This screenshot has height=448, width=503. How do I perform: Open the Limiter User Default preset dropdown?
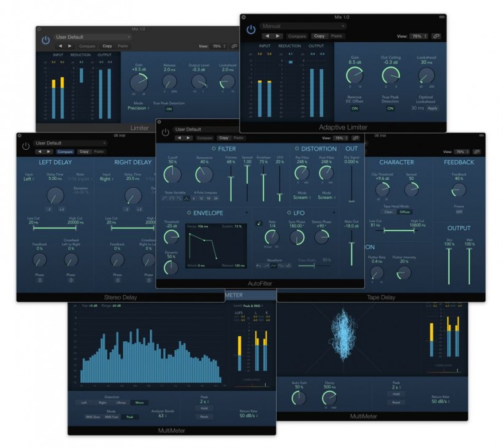(x=92, y=37)
